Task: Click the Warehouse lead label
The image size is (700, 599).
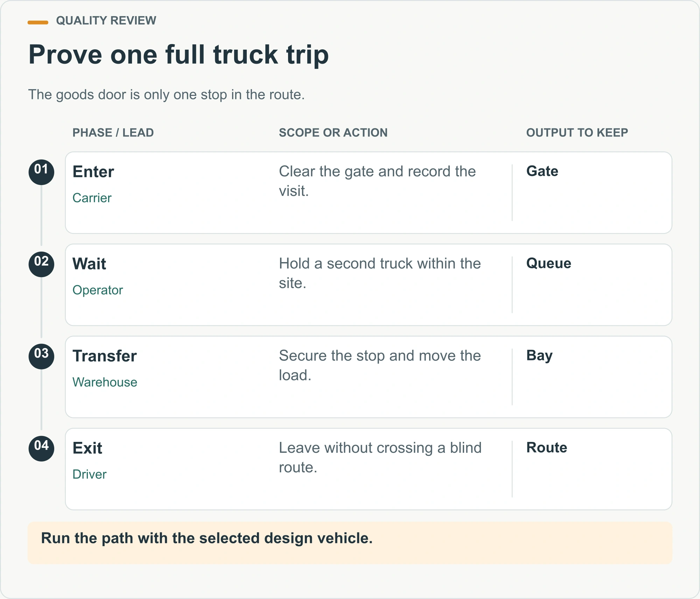Action: click(105, 382)
